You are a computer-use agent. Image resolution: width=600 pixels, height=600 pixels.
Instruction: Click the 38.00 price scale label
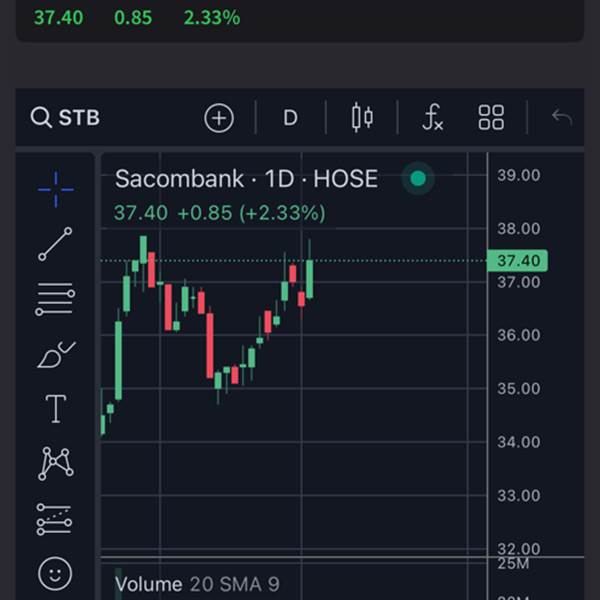coord(519,229)
